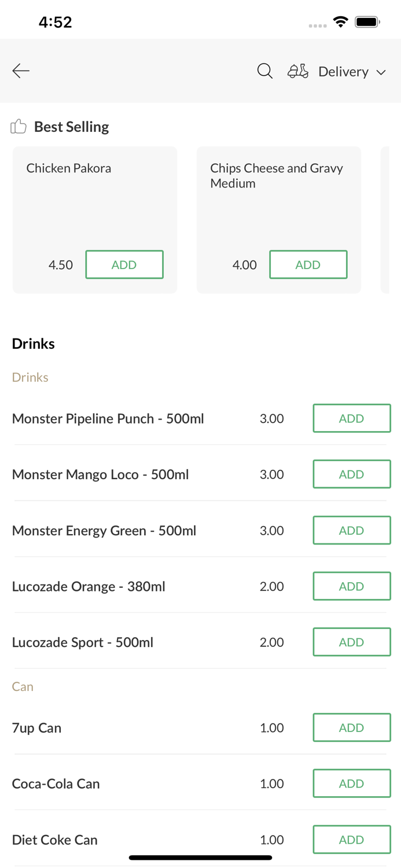Tap the back arrow icon
Screen dimensions: 401x868
(x=21, y=71)
